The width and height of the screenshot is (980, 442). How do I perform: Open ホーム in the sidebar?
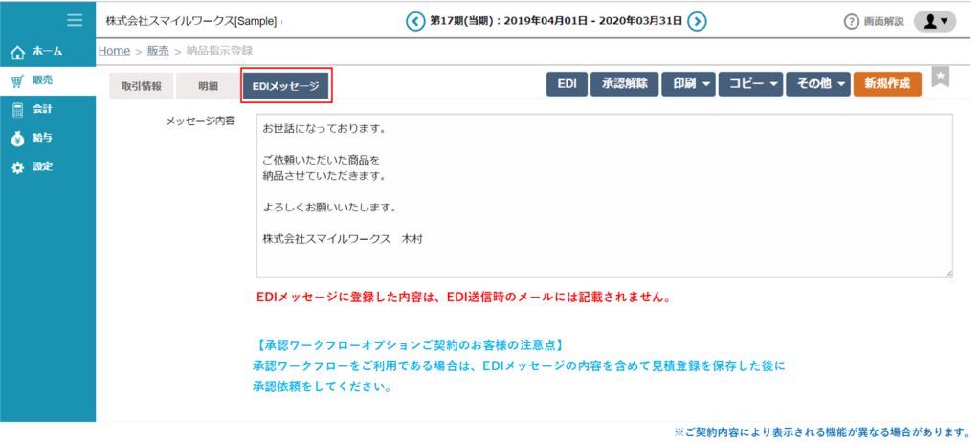point(48,52)
